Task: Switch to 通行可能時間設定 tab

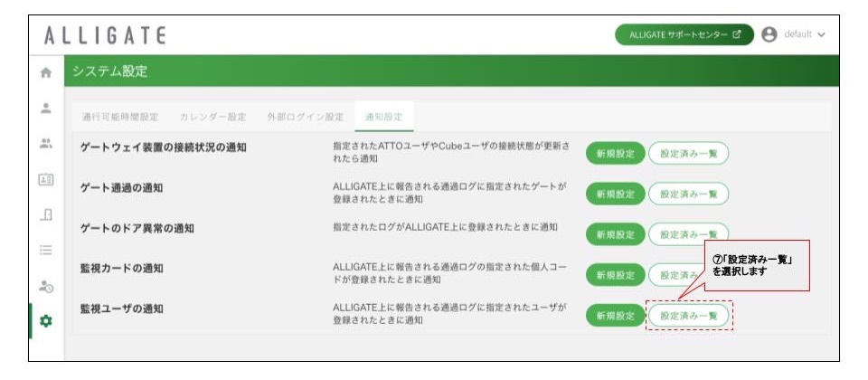Action: [120, 117]
